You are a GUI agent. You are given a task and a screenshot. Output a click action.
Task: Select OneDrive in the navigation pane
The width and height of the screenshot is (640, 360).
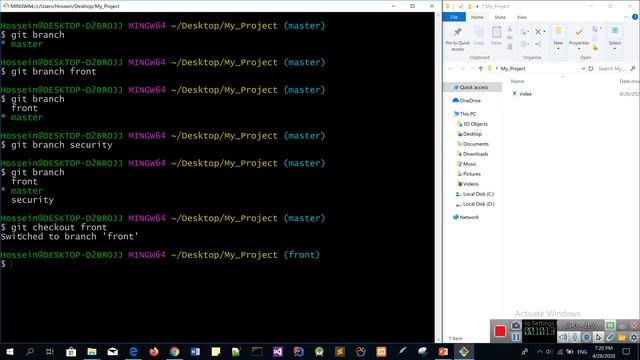click(x=470, y=100)
